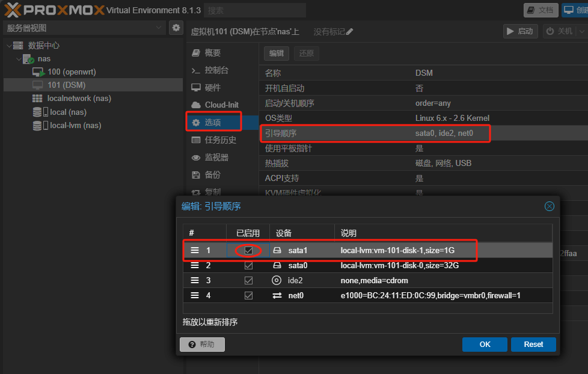This screenshot has width=588, height=374.
Task: Click the ide2 cdrom icon
Action: [277, 280]
